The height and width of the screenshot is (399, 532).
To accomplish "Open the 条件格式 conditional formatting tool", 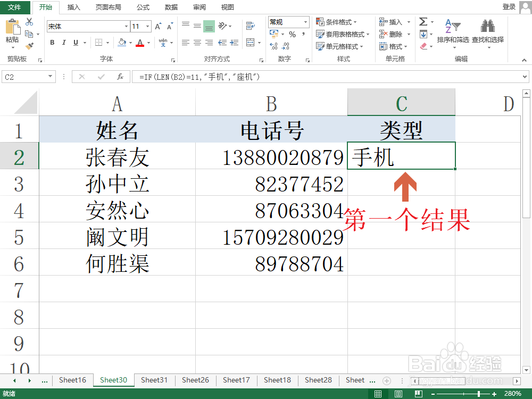I will tap(339, 22).
